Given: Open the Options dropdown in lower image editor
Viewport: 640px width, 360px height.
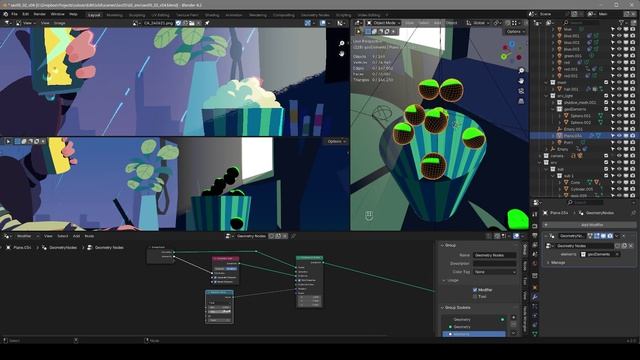Looking at the screenshot, I should pos(336,141).
